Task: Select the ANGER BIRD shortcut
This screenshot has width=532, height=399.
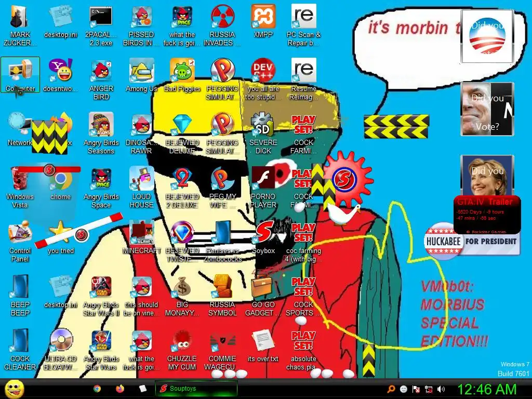Action: click(101, 79)
